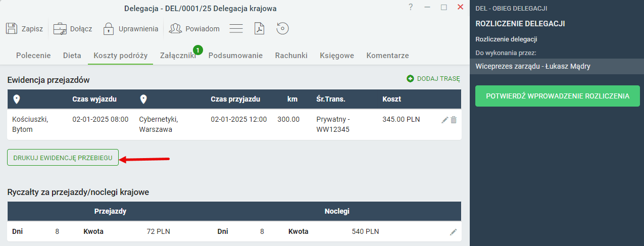The height and width of the screenshot is (246, 644).
Task: Open the Księgowe tab
Action: [337, 56]
